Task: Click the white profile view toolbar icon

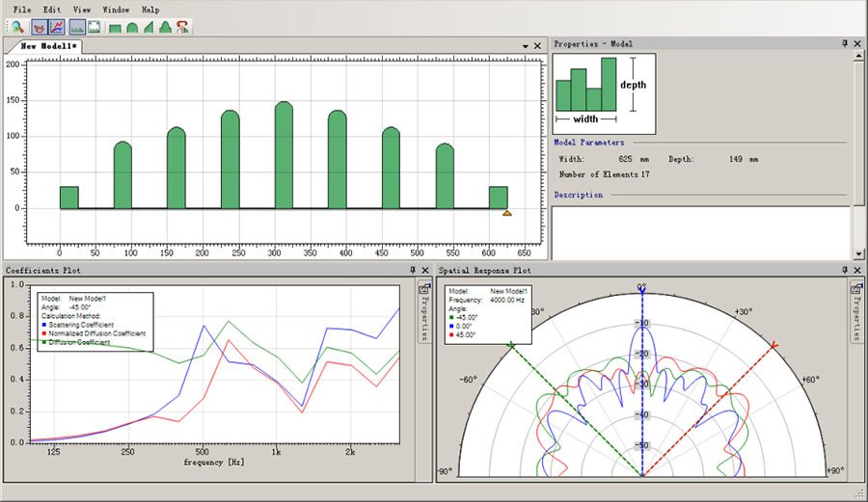Action: pos(95,26)
